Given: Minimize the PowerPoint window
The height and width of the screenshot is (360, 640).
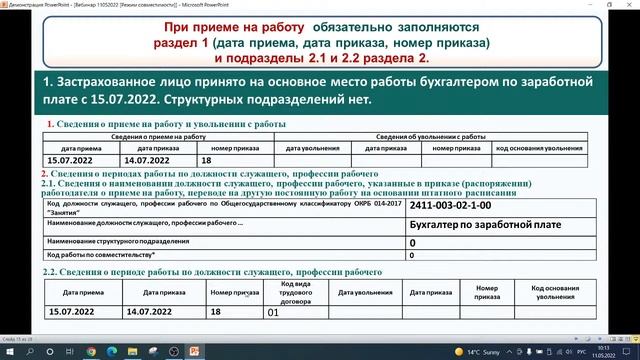Looking at the screenshot, I should coord(590,4).
